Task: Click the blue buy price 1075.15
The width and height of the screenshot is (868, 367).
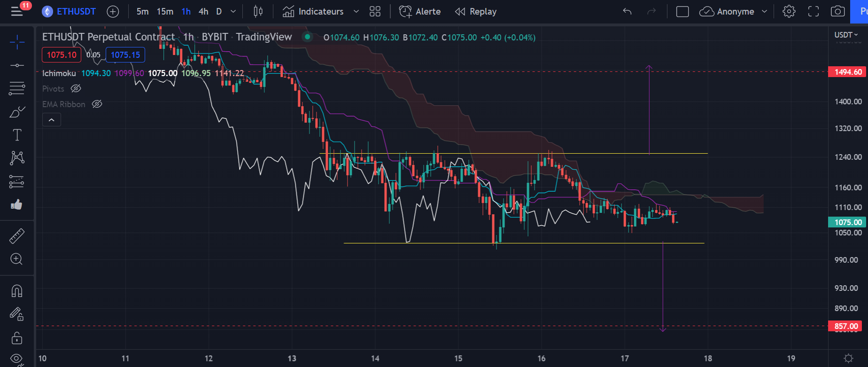Action: pos(125,55)
